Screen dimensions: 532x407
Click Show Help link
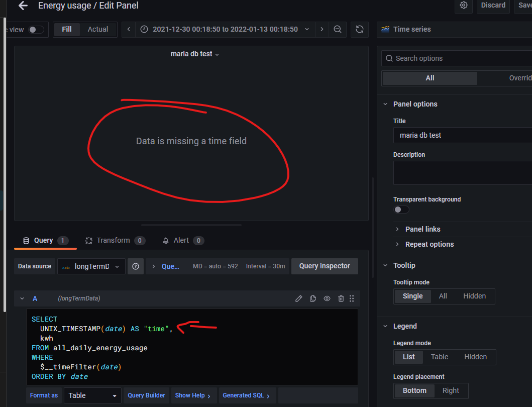click(193, 396)
